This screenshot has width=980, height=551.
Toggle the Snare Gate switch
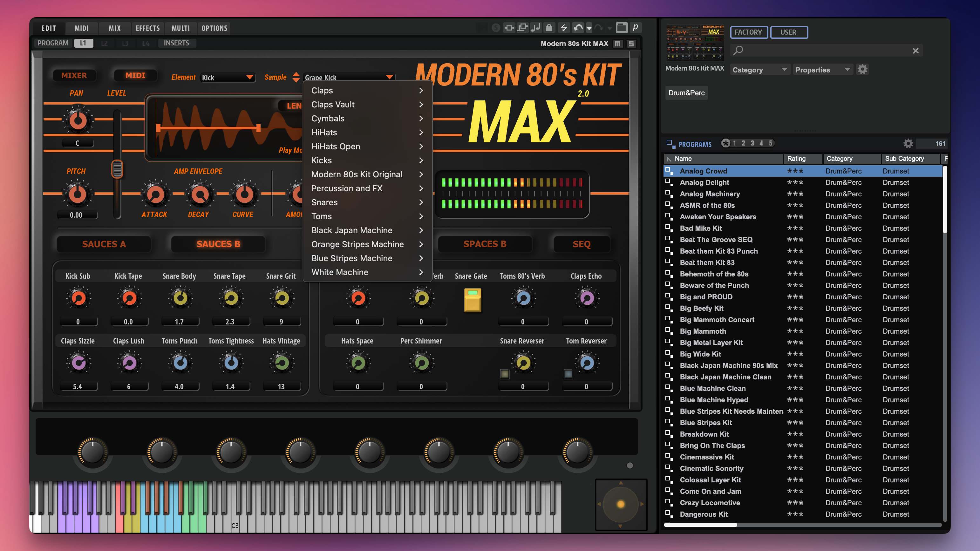point(473,300)
